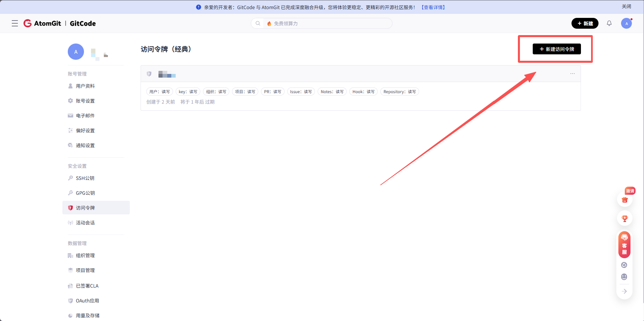Open customer service 客服 chat
This screenshot has width=644, height=321.
tap(624, 245)
